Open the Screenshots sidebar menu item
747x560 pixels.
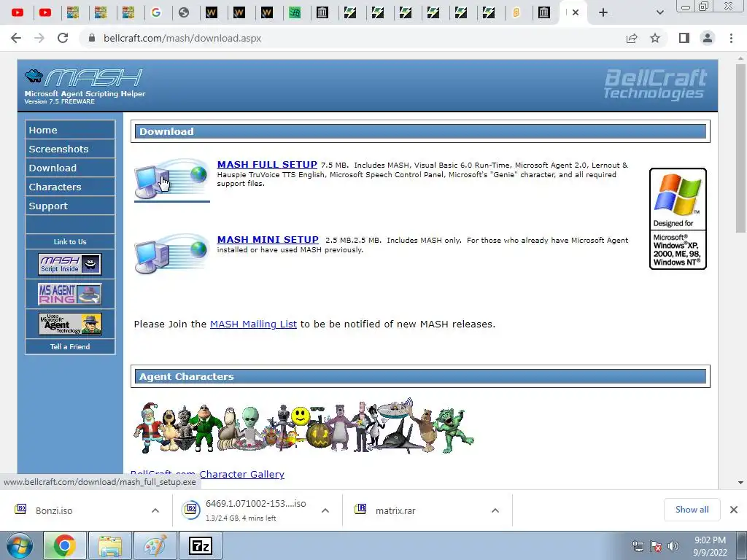click(70, 149)
